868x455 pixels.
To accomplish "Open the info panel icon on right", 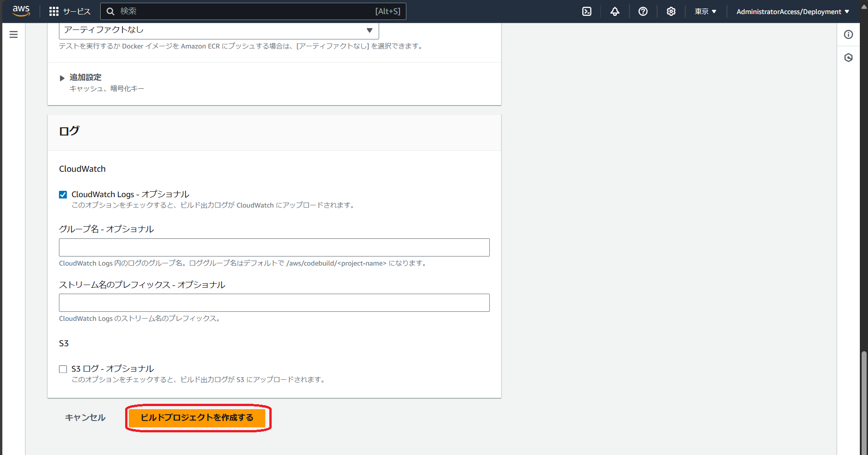I will pos(848,34).
